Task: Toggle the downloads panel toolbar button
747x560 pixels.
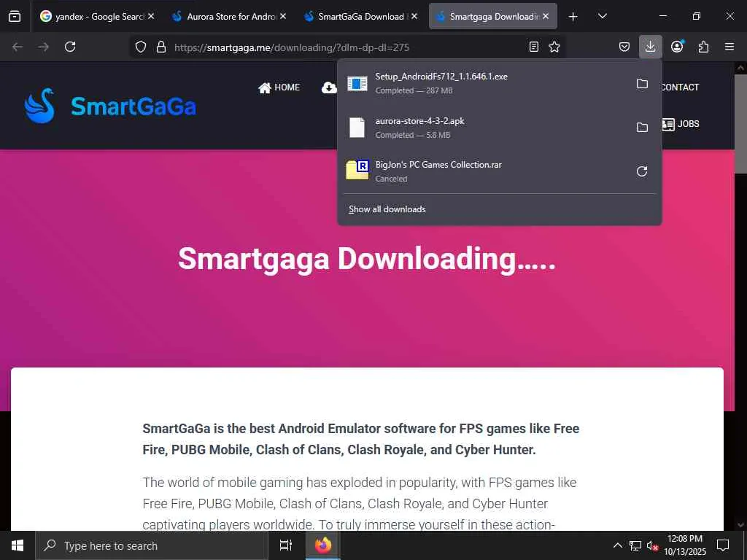Action: [x=650, y=47]
